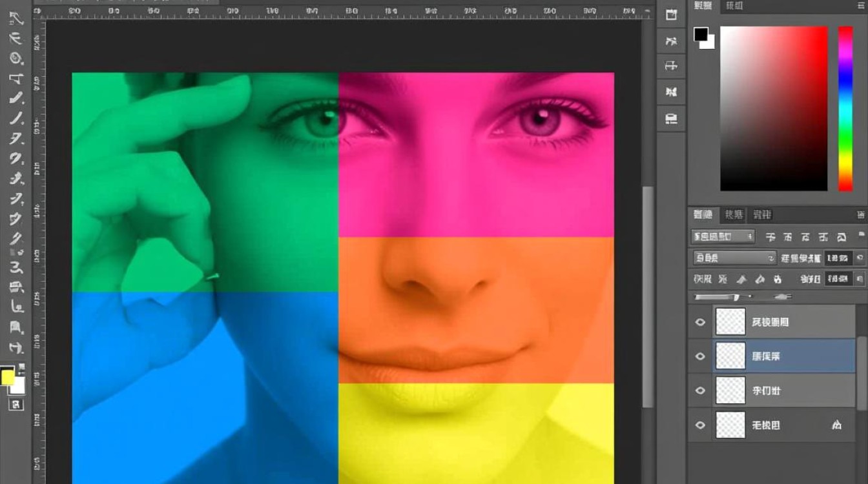
Task: Filter layers by adjustment layers icon
Action: (788, 237)
